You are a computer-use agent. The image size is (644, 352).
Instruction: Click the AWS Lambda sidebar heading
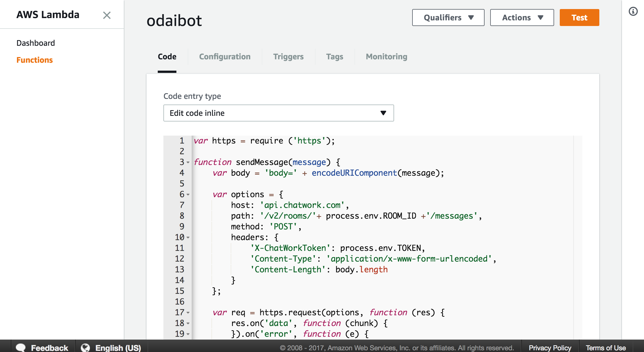pos(48,15)
